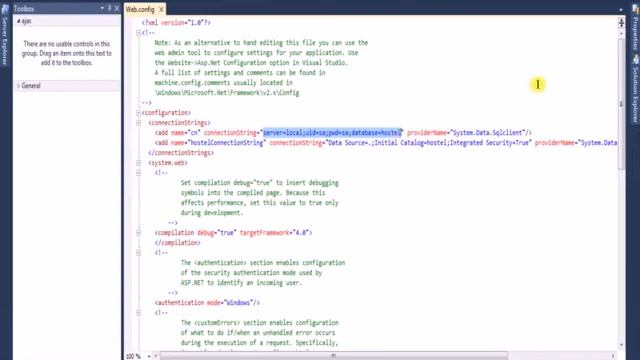Click the connectionStrings opening tag text

coord(179,123)
